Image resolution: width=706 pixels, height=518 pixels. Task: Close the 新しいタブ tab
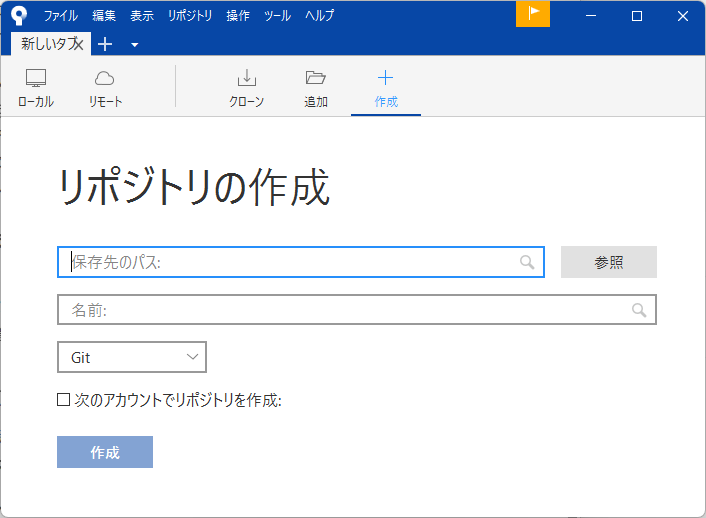click(x=78, y=44)
